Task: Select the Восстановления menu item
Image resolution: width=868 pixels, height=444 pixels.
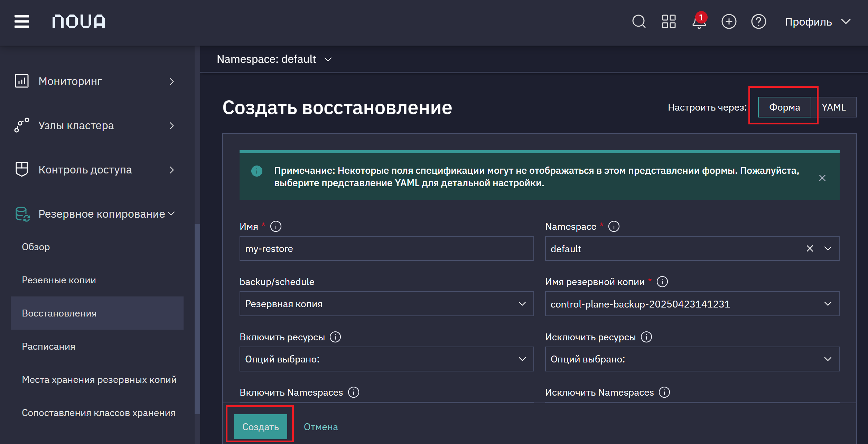Action: click(97, 313)
